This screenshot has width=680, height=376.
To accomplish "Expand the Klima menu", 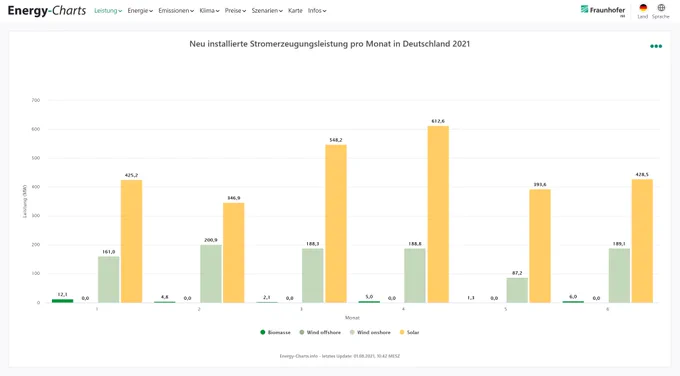I will (x=209, y=11).
